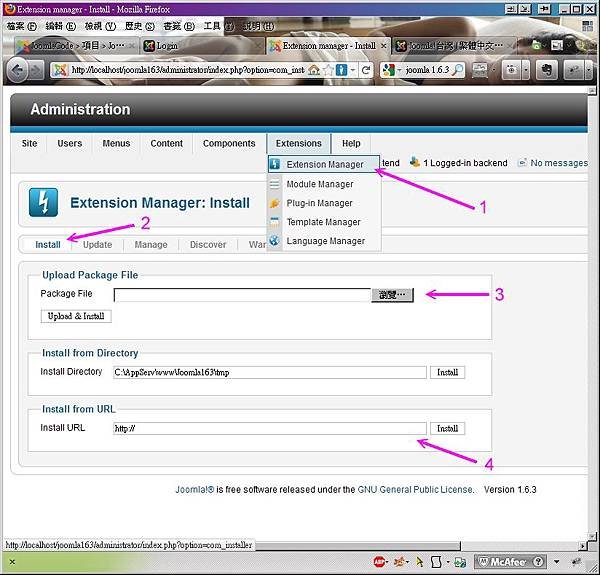The height and width of the screenshot is (575, 600).
Task: Open the camera button dropdown arrow
Action: 526,70
